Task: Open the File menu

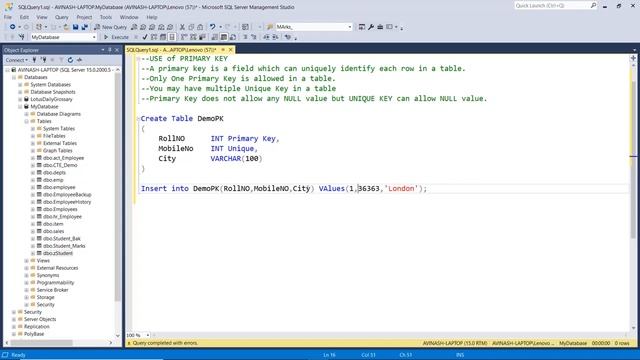Action: click(8, 17)
